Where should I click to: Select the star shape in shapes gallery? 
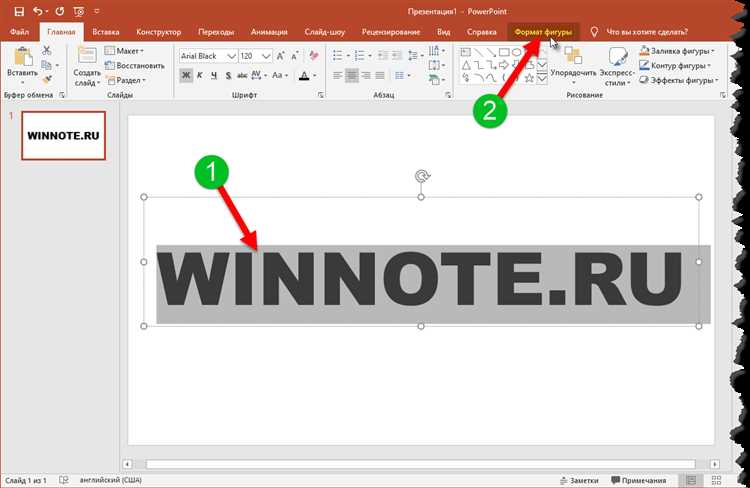(529, 78)
